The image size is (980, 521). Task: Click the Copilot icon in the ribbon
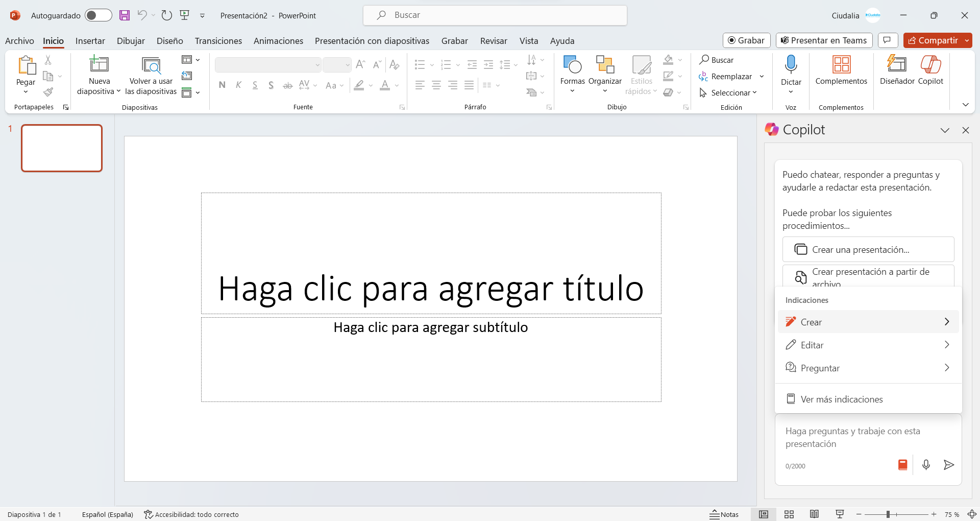[930, 69]
